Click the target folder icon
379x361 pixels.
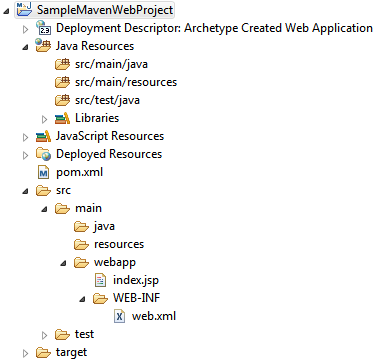pos(43,352)
